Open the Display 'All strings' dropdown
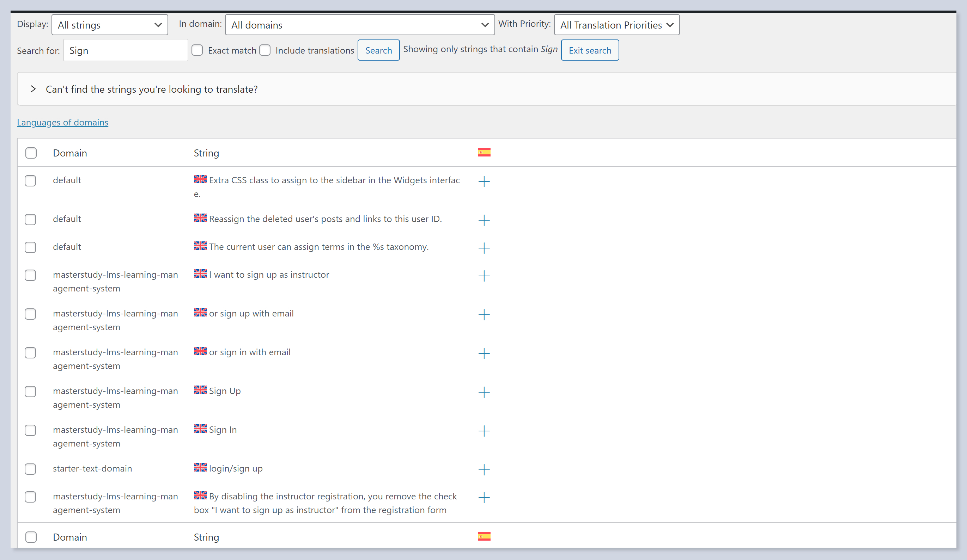This screenshot has height=560, width=967. click(110, 25)
